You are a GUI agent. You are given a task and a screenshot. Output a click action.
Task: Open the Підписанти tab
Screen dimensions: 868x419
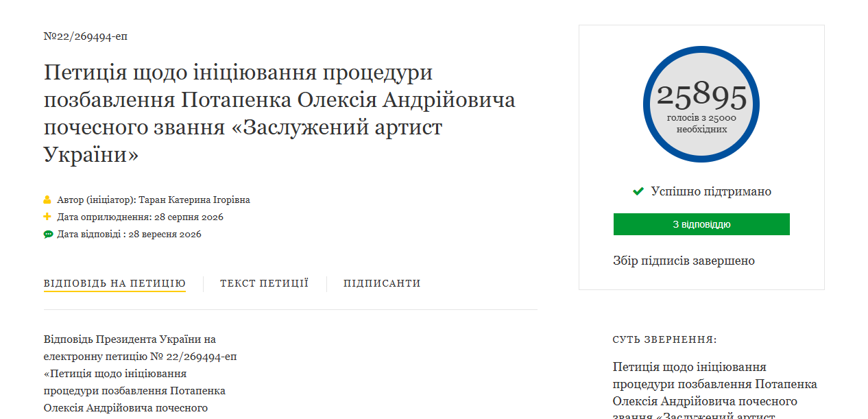[x=382, y=283]
